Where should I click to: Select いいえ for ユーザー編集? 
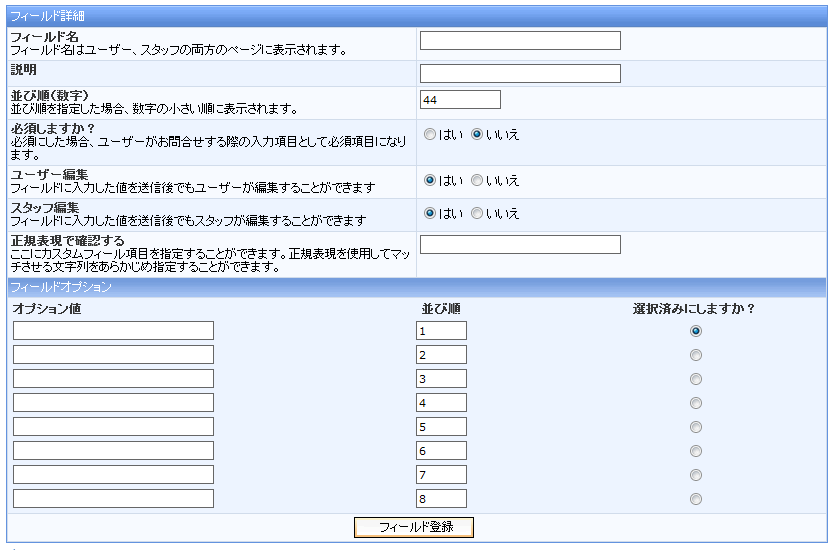pos(477,180)
